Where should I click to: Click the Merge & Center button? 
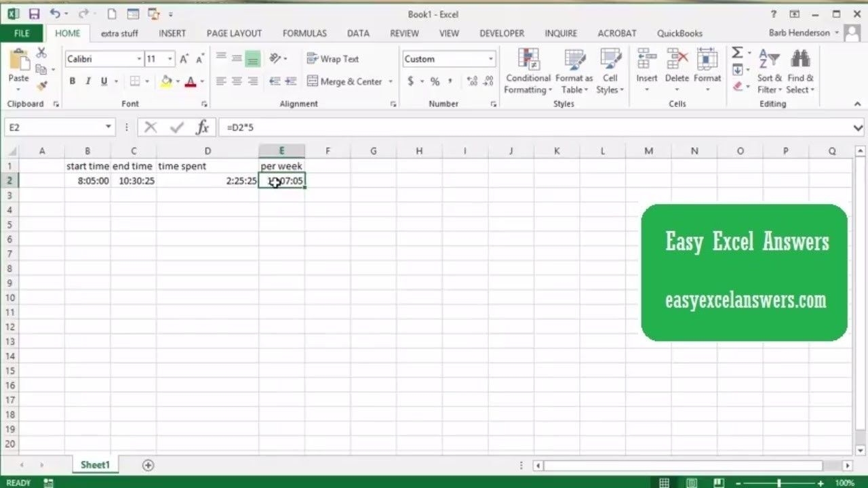(344, 81)
